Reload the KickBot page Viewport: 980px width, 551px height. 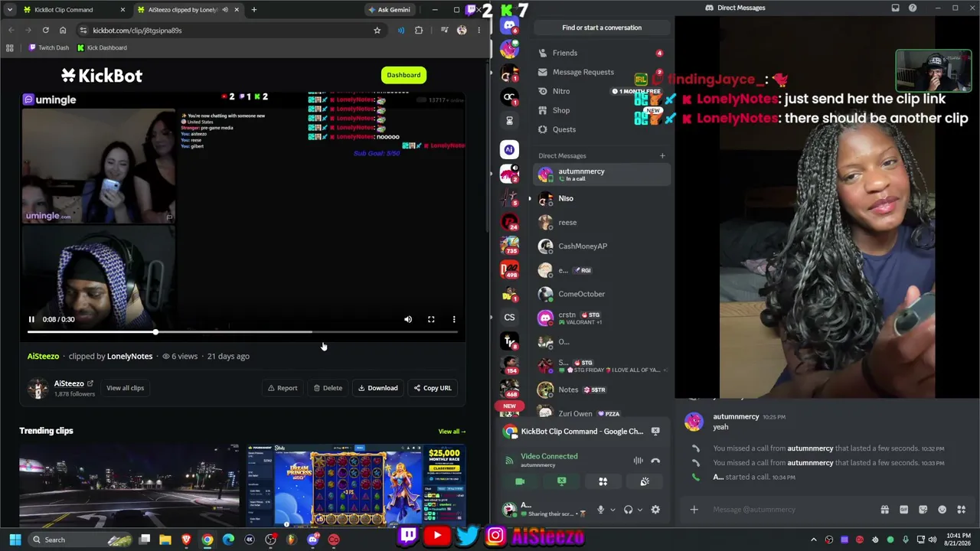(x=46, y=31)
